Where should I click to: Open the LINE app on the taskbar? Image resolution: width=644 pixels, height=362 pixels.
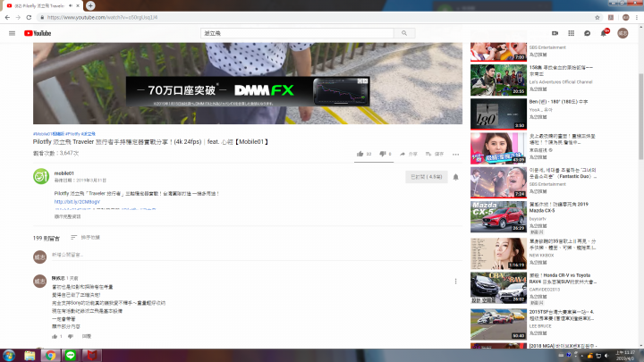(x=71, y=356)
